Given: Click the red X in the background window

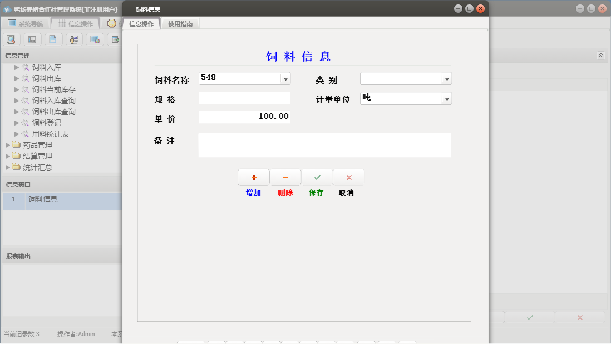Looking at the screenshot, I should (580, 318).
